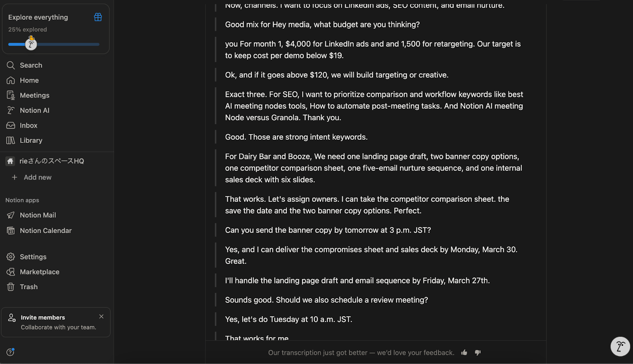
Task: Click Add new under the teamspace
Action: (37, 177)
